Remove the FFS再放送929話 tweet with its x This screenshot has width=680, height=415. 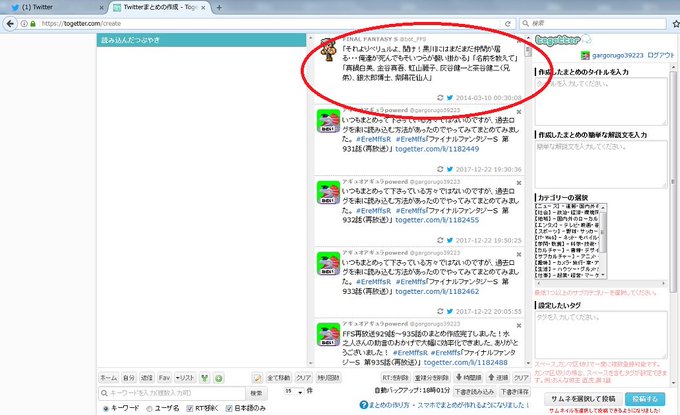(519, 326)
